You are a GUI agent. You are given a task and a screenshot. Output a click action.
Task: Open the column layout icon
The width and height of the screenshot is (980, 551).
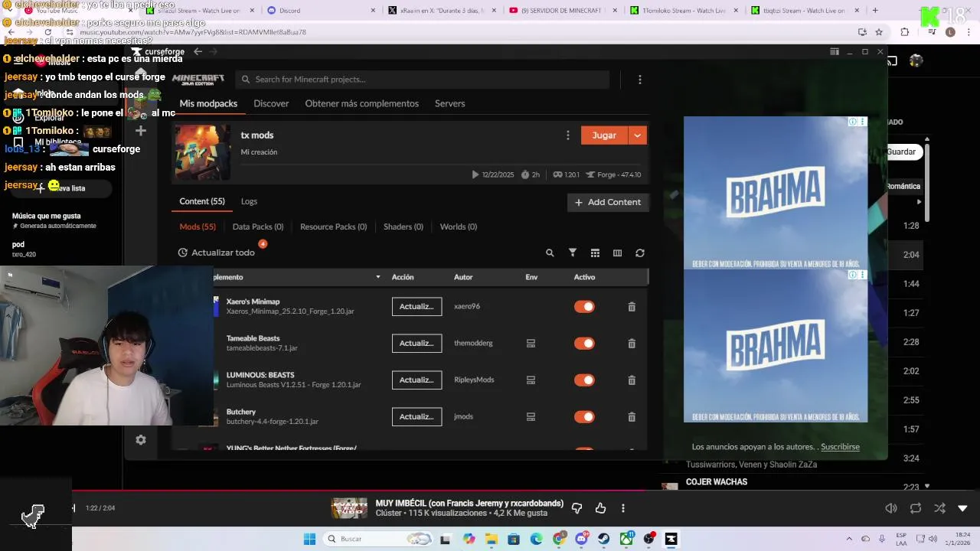tap(617, 253)
